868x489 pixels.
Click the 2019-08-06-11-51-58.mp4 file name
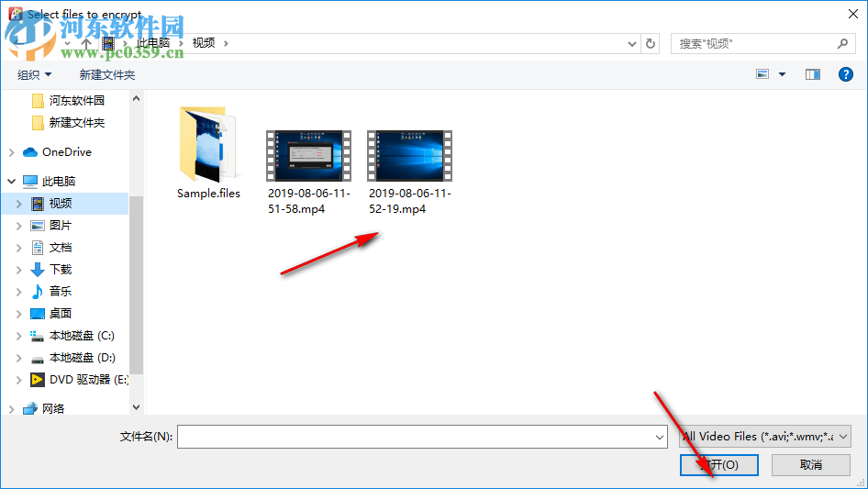pos(309,201)
